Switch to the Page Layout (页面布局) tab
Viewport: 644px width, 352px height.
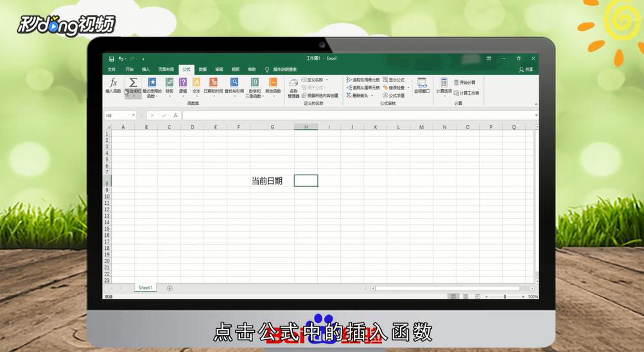pyautogui.click(x=166, y=69)
